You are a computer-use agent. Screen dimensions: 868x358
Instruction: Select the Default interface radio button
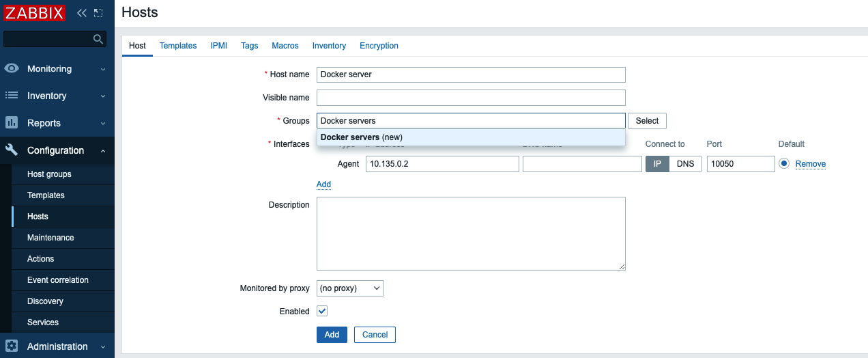(x=784, y=164)
